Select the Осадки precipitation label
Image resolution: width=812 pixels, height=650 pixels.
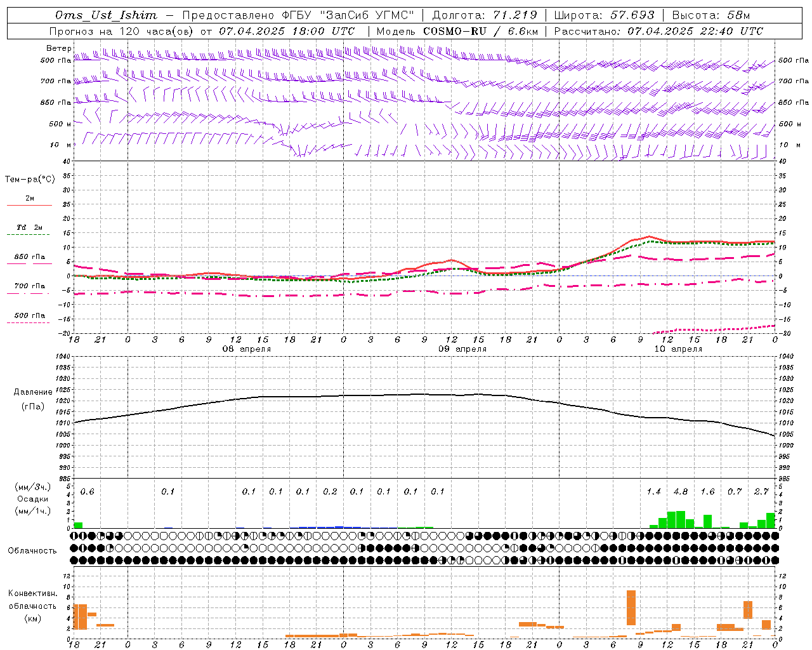point(32,499)
